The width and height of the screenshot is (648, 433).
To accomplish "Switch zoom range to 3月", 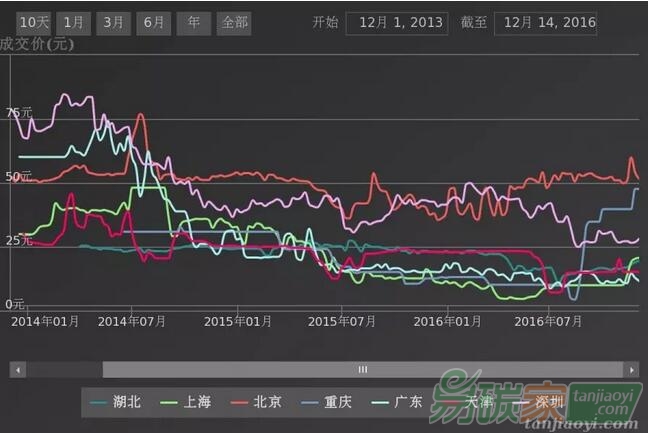I will [x=114, y=22].
